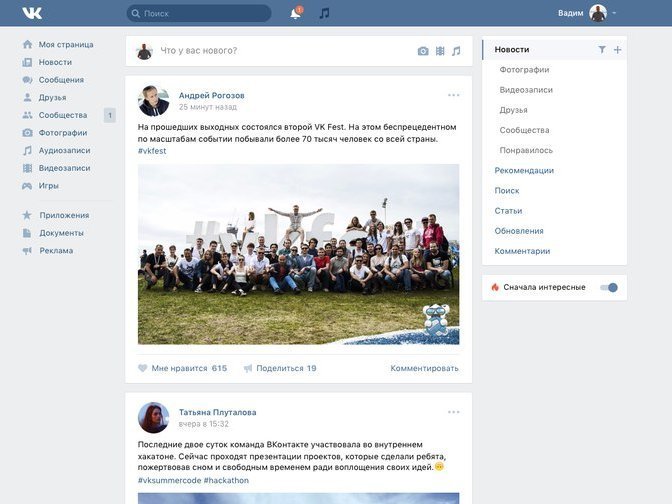Open Сообщения in left sidebar

click(61, 80)
